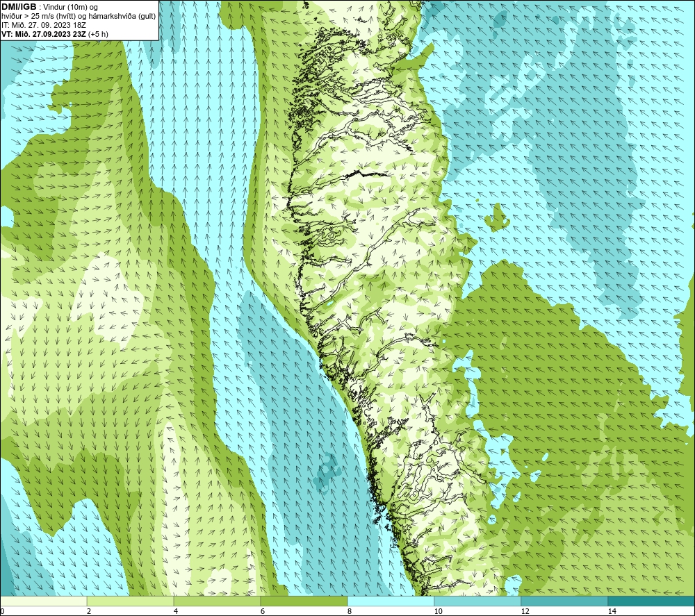695x616 pixels.
Task: Click the 'DMI/IGB' title text
Action: [x=19, y=7]
